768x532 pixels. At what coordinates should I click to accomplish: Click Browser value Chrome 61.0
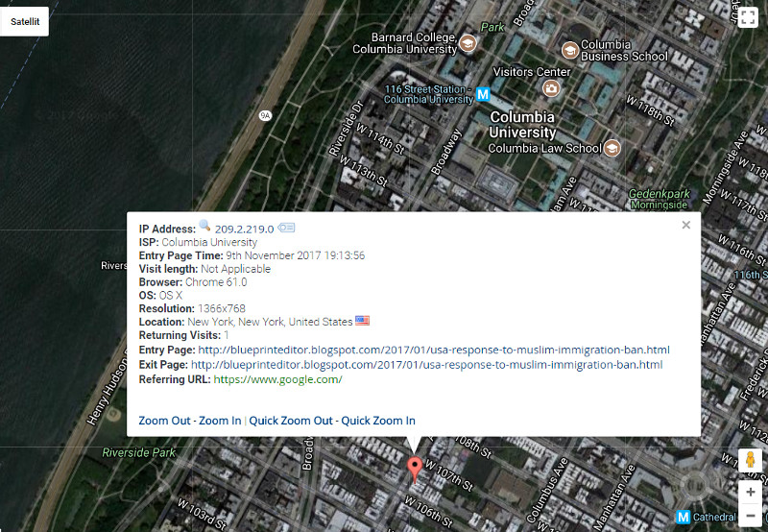(216, 282)
